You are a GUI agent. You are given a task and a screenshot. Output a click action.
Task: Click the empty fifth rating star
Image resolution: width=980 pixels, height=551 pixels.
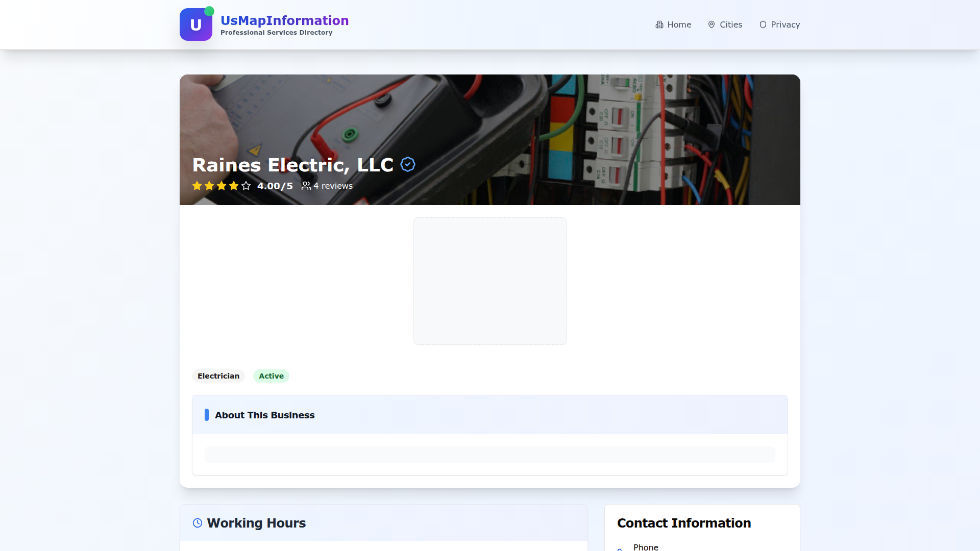(246, 186)
